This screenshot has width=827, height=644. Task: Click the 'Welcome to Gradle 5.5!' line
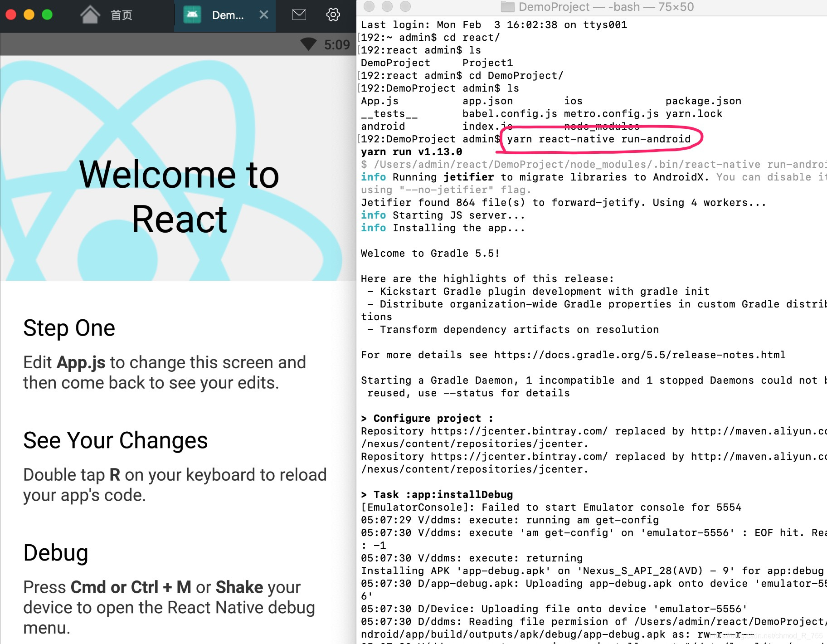430,254
